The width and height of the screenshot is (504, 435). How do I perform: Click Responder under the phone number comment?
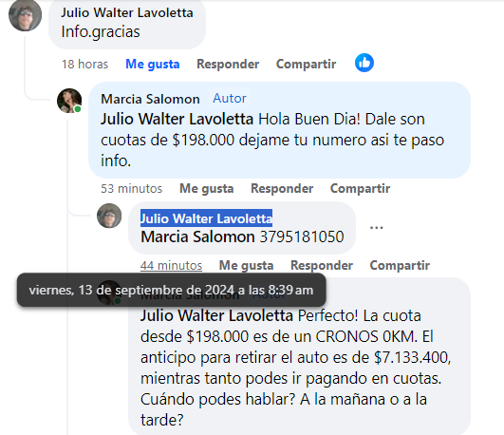(322, 265)
